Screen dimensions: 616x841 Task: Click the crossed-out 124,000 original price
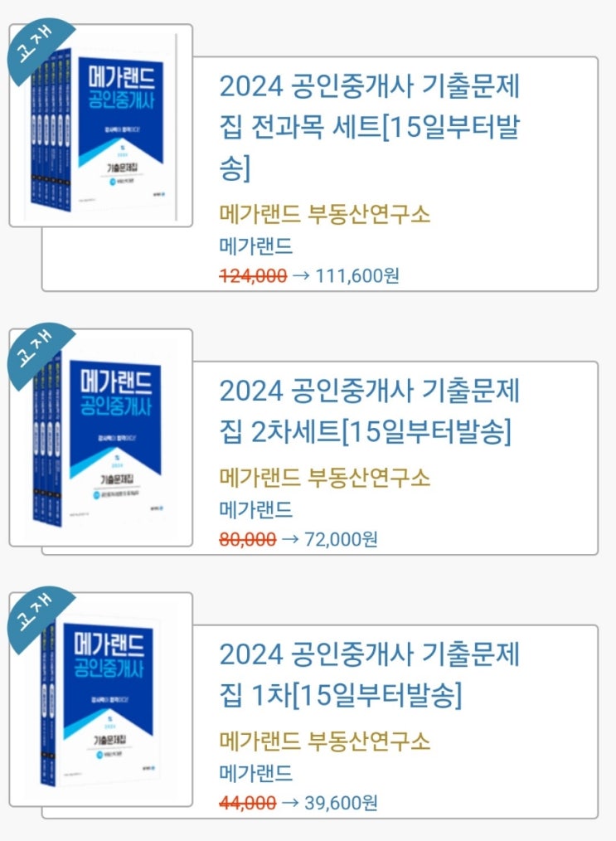[x=253, y=275]
